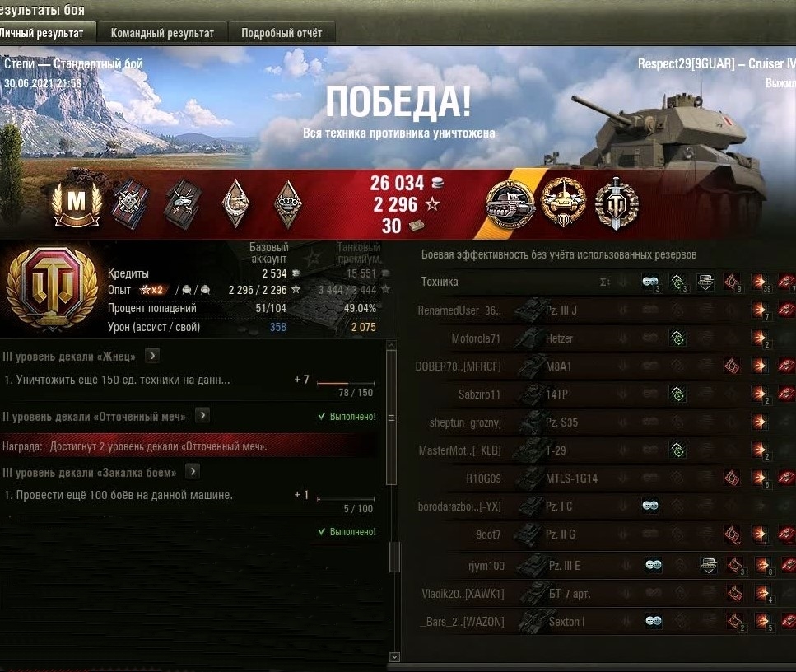Click the spotted icon in Техника header
The width and height of the screenshot is (796, 672).
tap(650, 282)
